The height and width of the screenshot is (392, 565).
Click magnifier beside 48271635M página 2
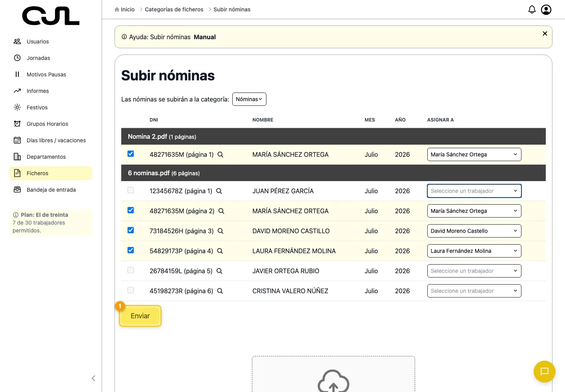tap(221, 211)
